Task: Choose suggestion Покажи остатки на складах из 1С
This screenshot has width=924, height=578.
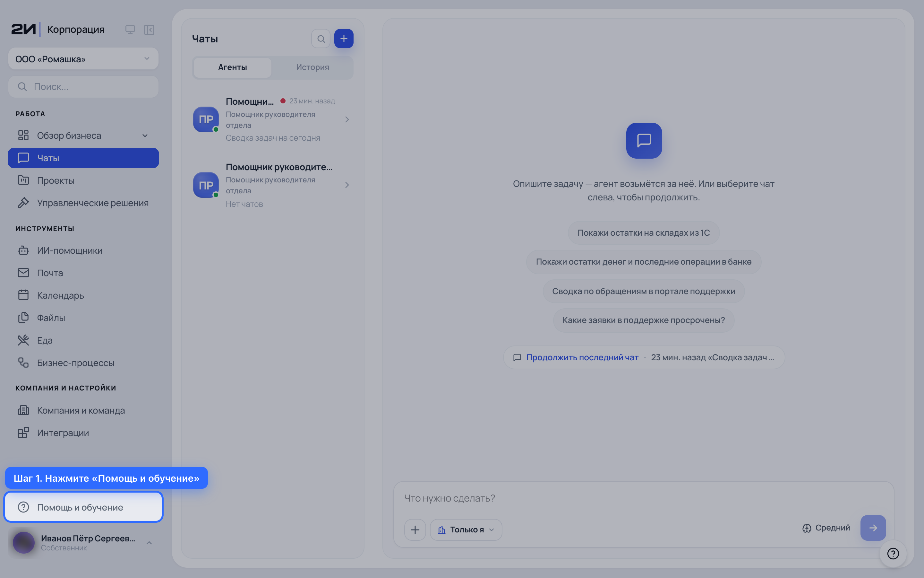Action: [643, 233]
